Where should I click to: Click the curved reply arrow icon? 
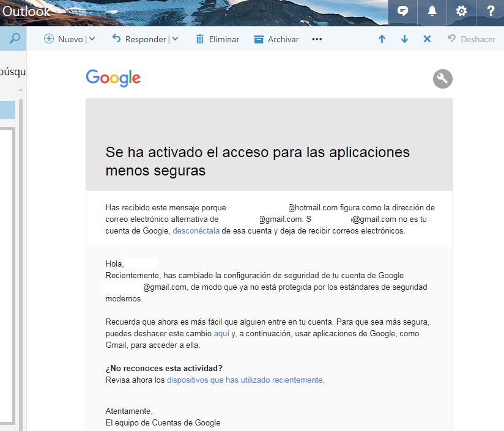coord(116,39)
